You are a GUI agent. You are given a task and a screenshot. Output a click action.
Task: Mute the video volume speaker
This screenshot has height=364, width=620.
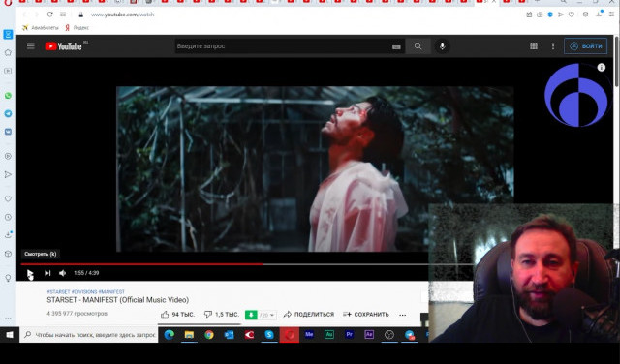pos(62,273)
